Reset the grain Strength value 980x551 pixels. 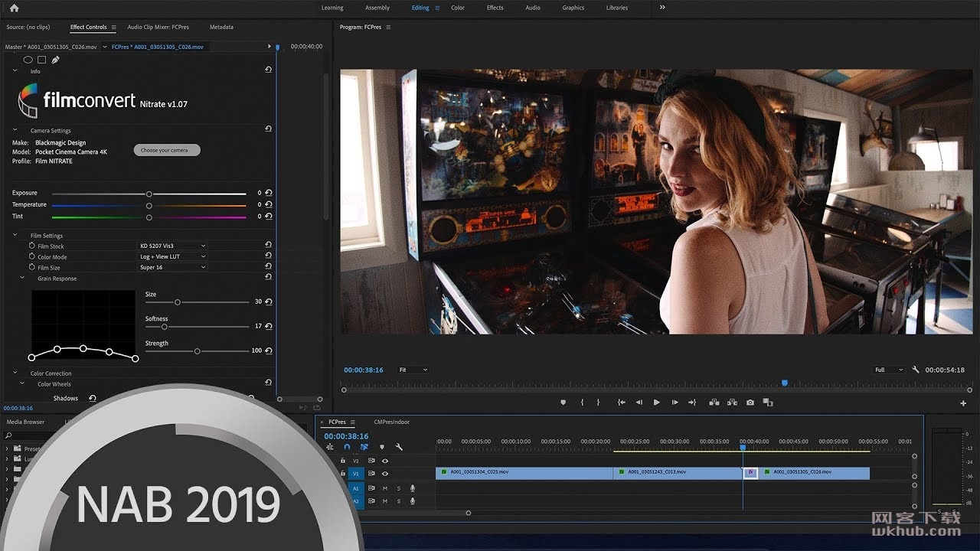click(x=269, y=350)
